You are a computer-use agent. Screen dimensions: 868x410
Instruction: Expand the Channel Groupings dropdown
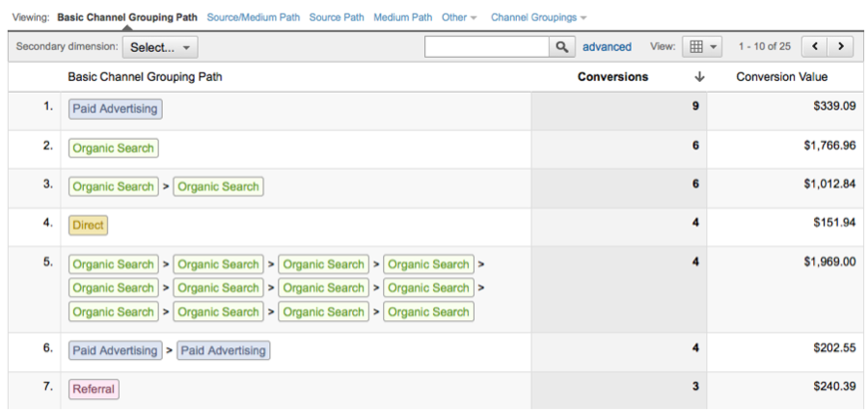click(x=539, y=17)
